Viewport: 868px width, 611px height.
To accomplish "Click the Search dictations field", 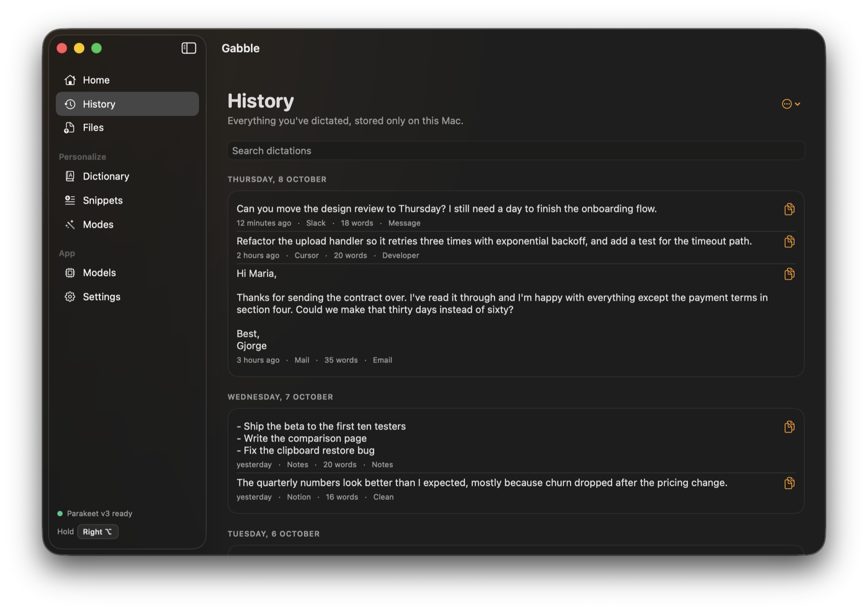I will pyautogui.click(x=515, y=151).
